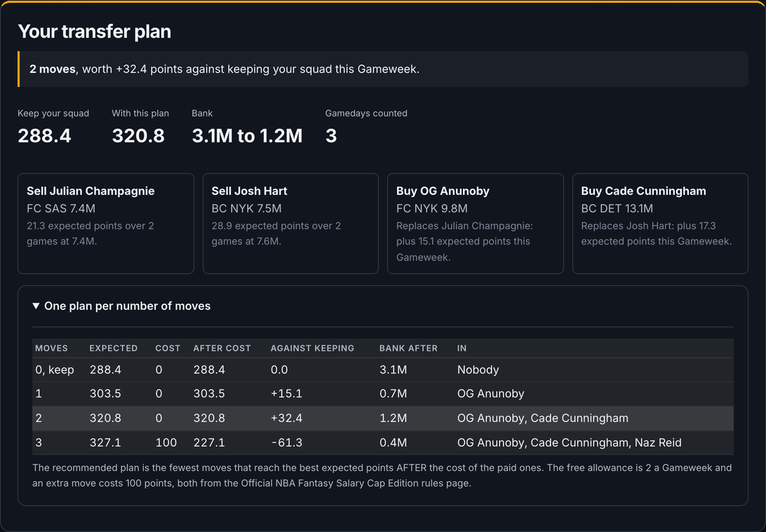The width and height of the screenshot is (766, 532).
Task: Click the 0.7M bank after value
Action: 394,393
